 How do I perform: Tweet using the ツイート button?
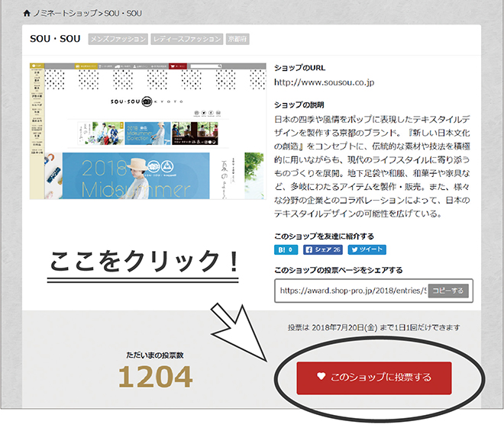coord(367,249)
